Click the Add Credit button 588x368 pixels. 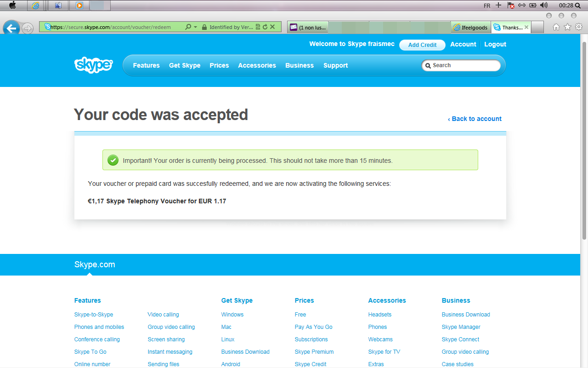click(422, 45)
